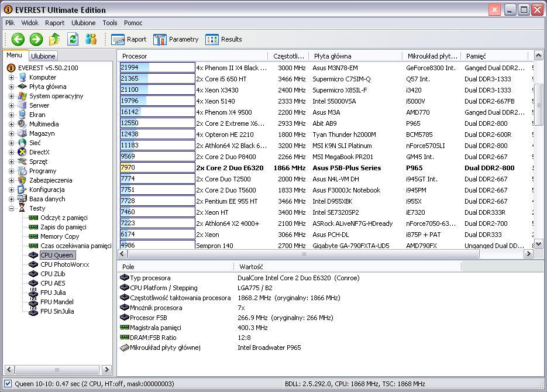Click the two-people icon in the toolbar
The width and height of the screenshot is (547, 392).
coord(91,39)
